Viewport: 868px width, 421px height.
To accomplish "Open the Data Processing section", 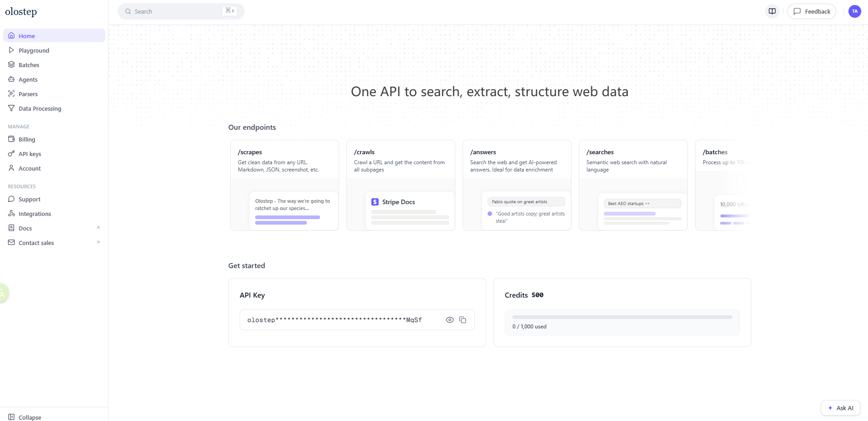I will coord(39,108).
